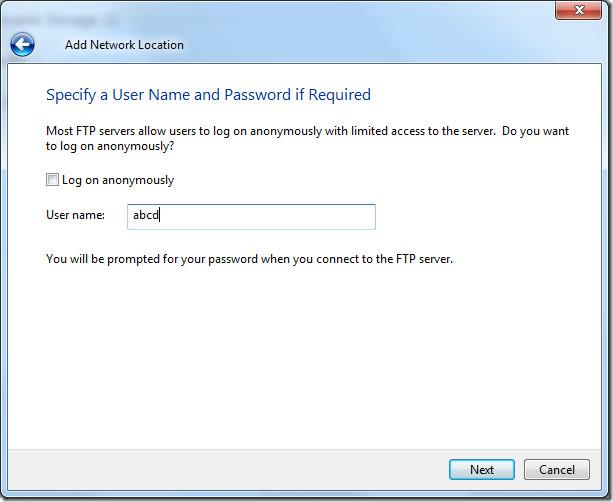Click the "Log on anonymously" label text
This screenshot has height=502, width=613.
(x=117, y=180)
